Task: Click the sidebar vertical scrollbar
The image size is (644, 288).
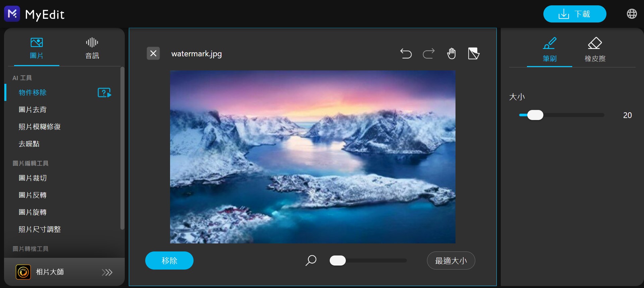Action: coord(122,148)
